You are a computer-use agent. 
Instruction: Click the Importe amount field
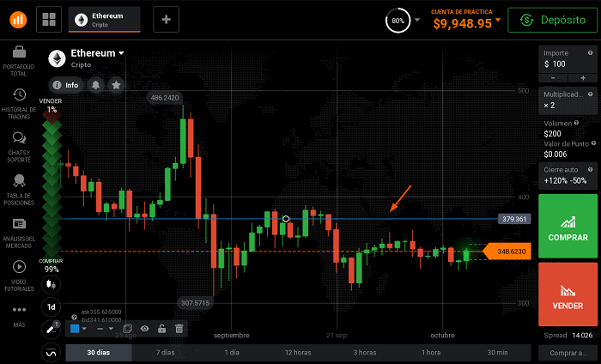(568, 59)
